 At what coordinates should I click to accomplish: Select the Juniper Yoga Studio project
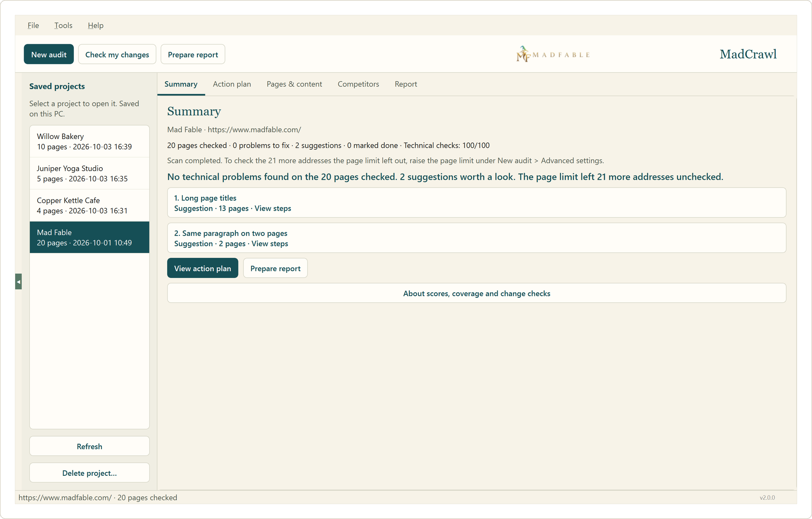click(x=89, y=173)
